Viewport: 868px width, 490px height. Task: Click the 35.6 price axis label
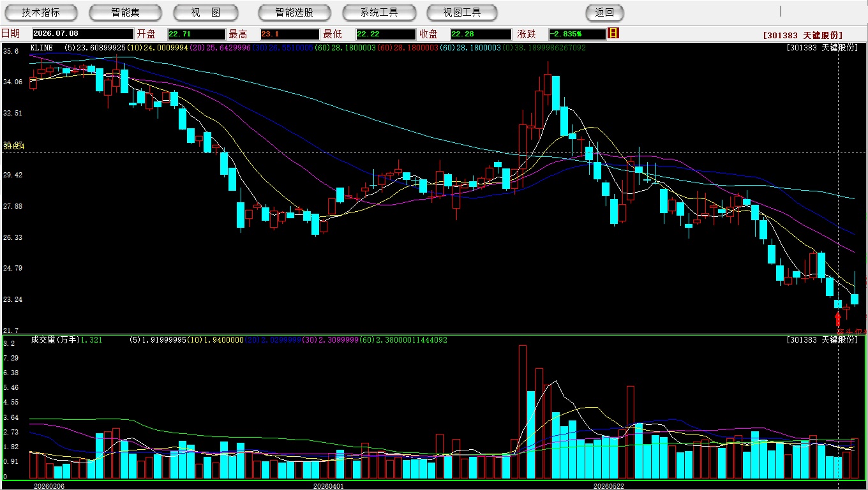11,50
